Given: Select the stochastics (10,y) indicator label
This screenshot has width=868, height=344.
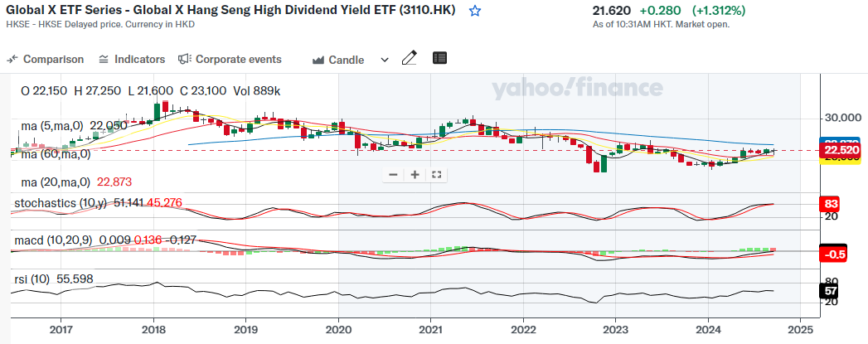Looking at the screenshot, I should point(61,203).
